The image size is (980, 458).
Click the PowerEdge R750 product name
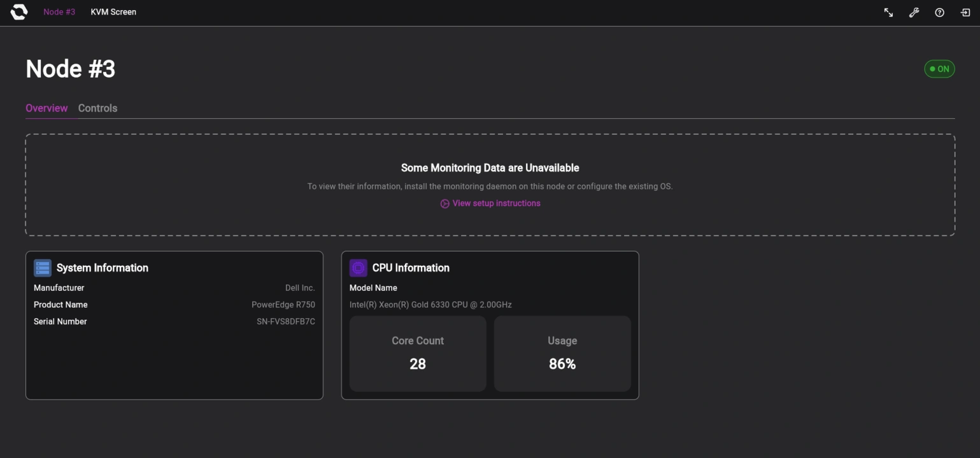point(283,304)
